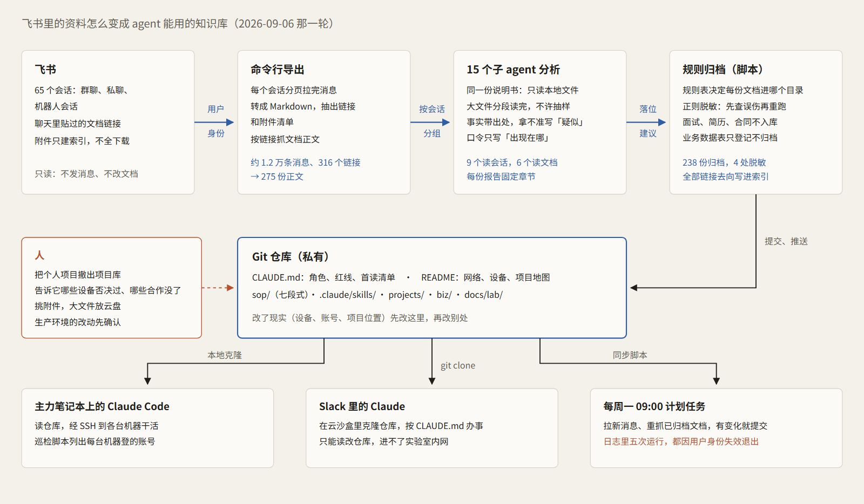Click the heading "Git 仓库（私有）"
Image resolution: width=864 pixels, height=504 pixels.
click(x=291, y=257)
